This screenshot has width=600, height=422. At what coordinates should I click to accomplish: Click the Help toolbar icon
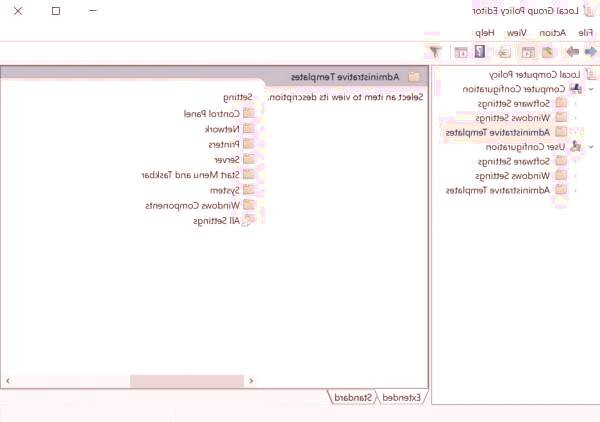[x=481, y=51]
